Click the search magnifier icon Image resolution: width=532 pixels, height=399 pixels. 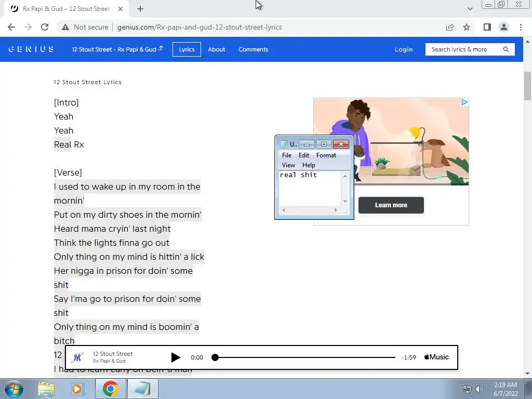click(506, 49)
